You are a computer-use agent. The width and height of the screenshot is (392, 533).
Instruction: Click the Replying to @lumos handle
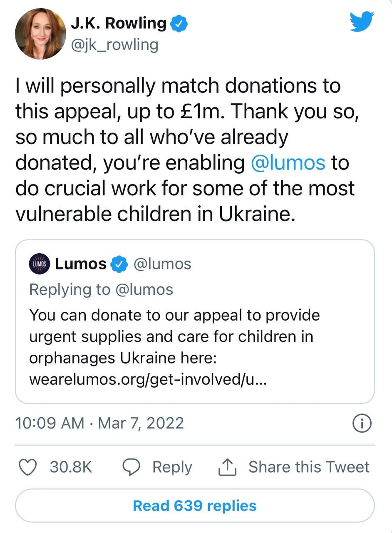click(144, 289)
